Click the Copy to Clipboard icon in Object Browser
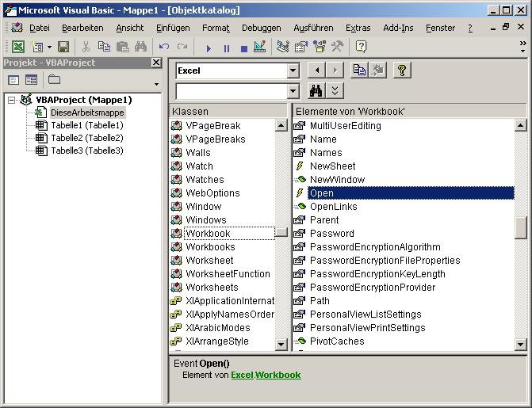Image resolution: width=532 pixels, height=408 pixels. 359,71
